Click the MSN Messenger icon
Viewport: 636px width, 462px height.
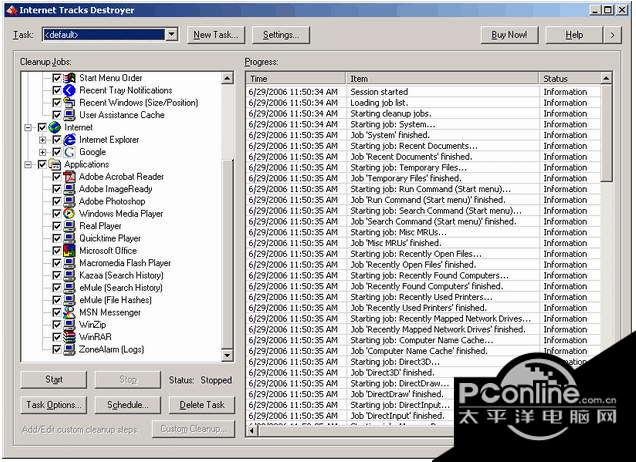pyautogui.click(x=70, y=312)
